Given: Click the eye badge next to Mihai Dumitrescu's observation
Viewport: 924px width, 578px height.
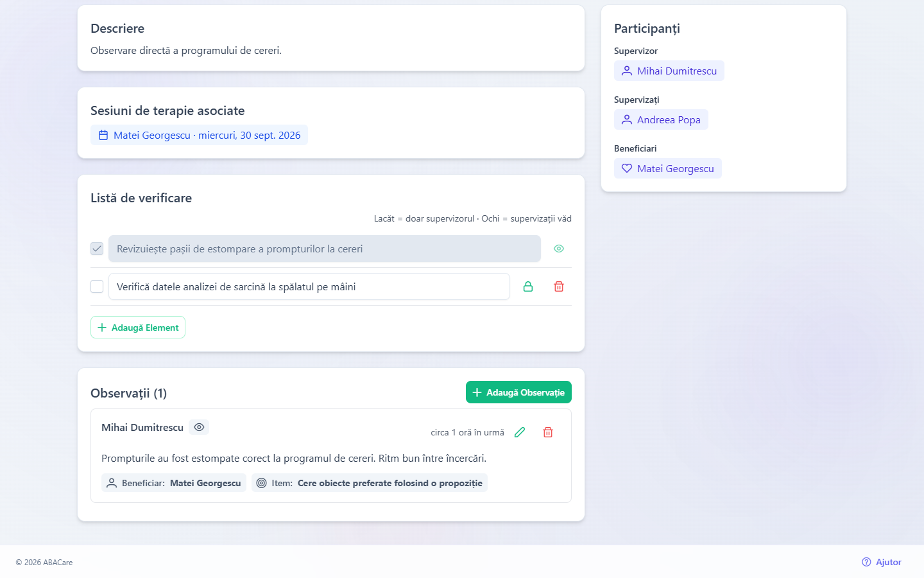Looking at the screenshot, I should coord(199,427).
